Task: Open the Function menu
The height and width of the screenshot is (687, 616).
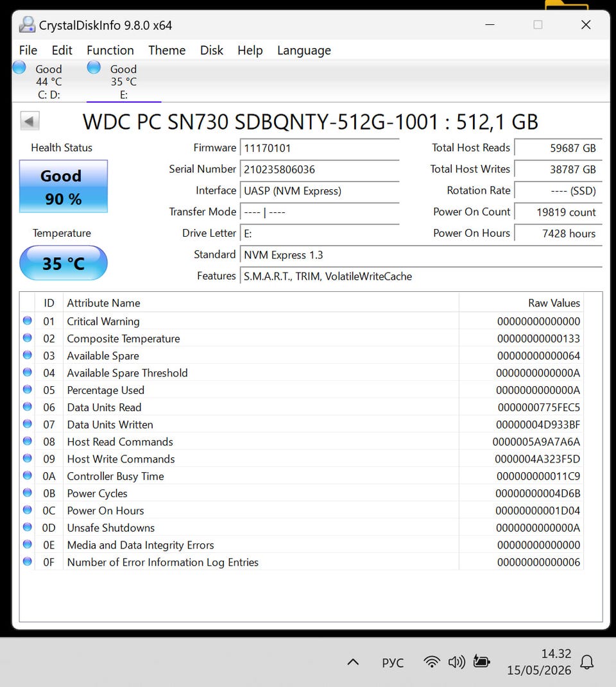Action: click(110, 51)
